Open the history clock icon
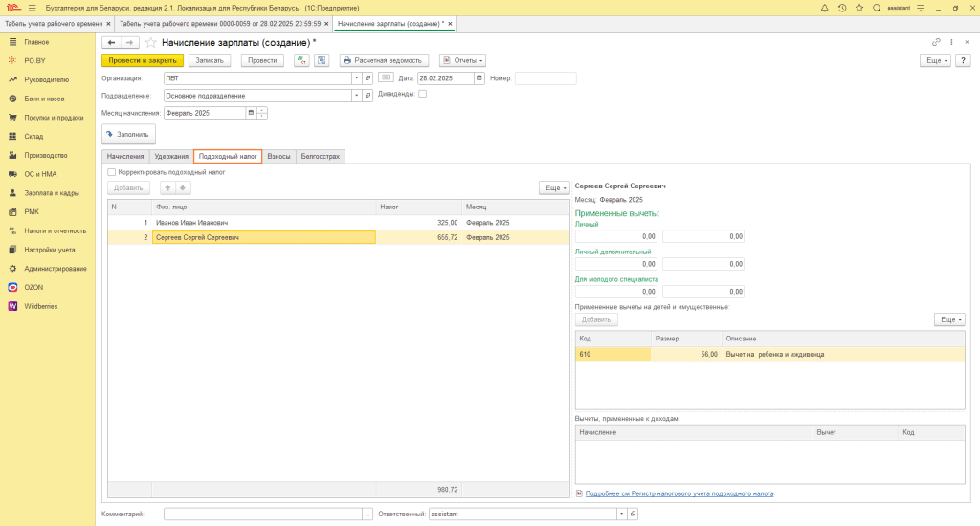 pos(842,8)
